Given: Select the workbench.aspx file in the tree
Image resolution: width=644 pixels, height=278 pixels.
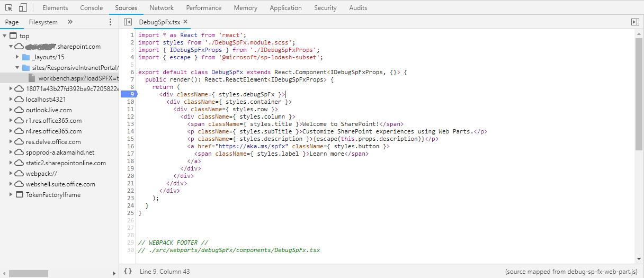Looking at the screenshot, I should click(x=78, y=78).
